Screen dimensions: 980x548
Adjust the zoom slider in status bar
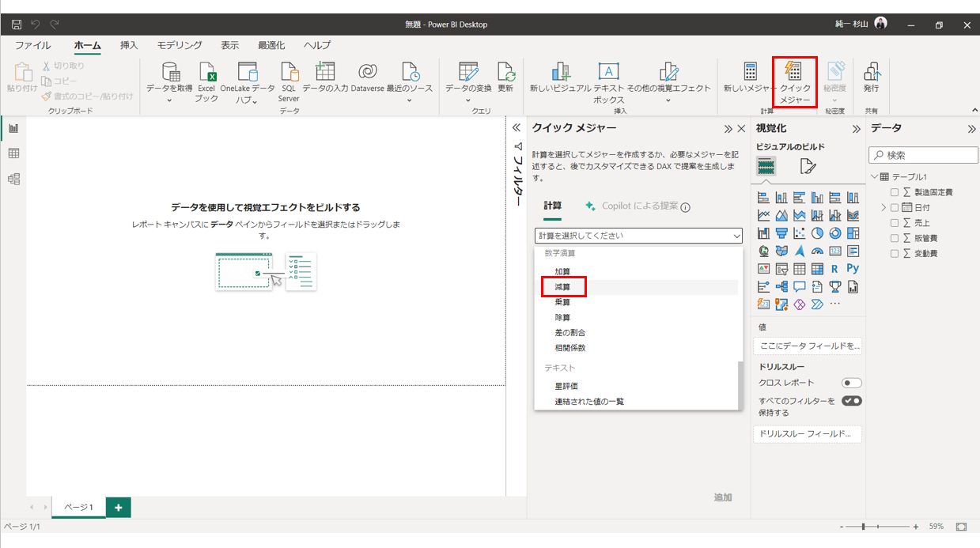coord(865,527)
